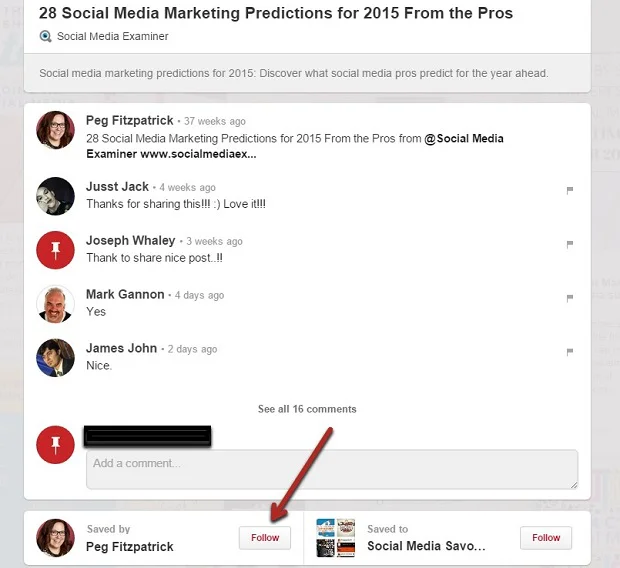The width and height of the screenshot is (620, 568).
Task: Click the Social Media Savo... board thumbnail
Action: click(336, 538)
